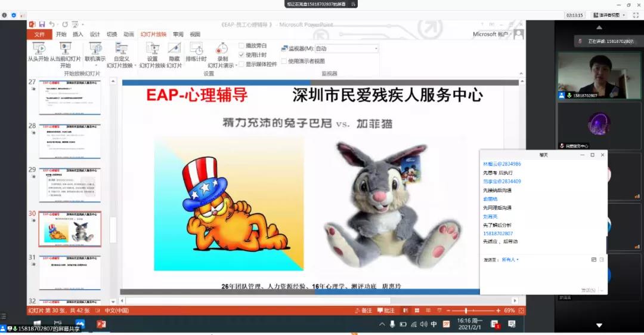Image resolution: width=644 pixels, height=335 pixels.
Task: Enable the Play Narrations (播放旁白) checkbox
Action: (241, 45)
